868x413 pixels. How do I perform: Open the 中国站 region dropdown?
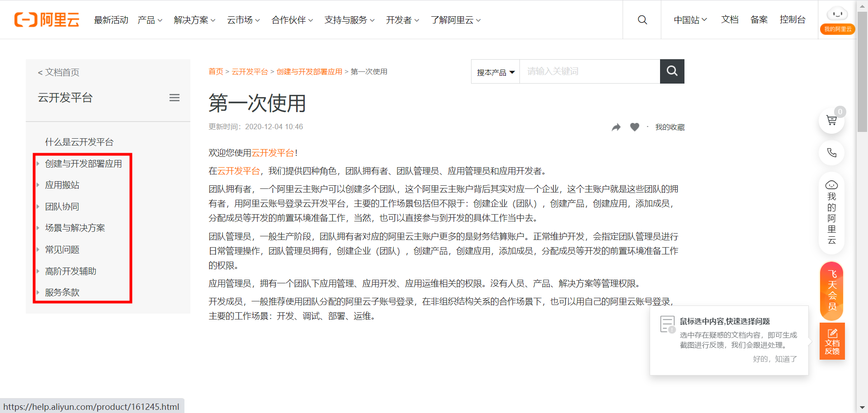point(690,20)
